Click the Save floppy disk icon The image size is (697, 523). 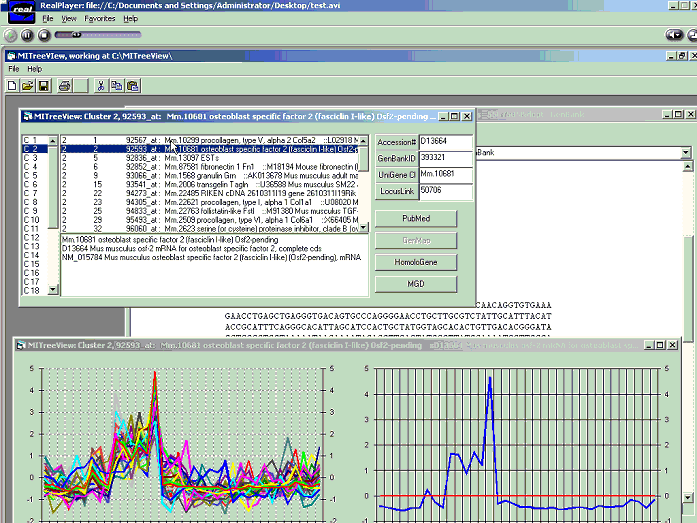[x=44, y=86]
